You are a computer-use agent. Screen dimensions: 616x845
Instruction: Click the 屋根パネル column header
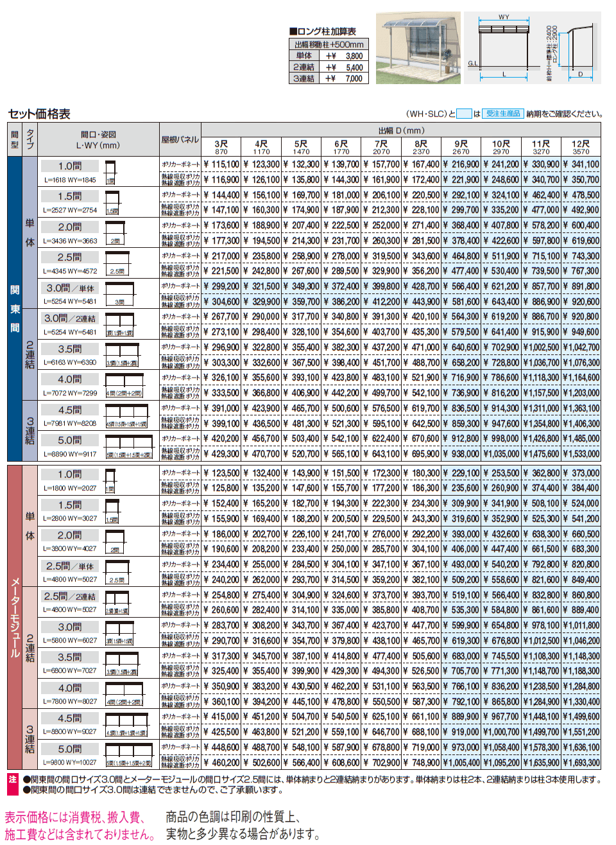point(180,139)
